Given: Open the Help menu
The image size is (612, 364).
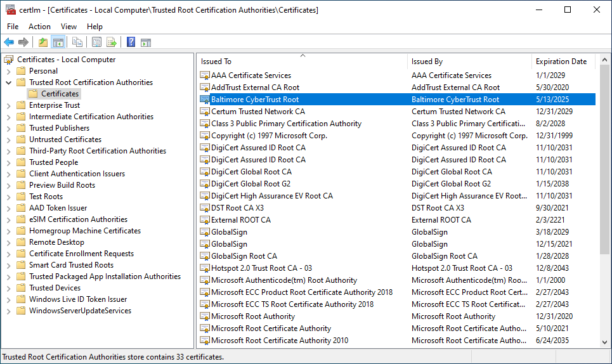Looking at the screenshot, I should [94, 27].
